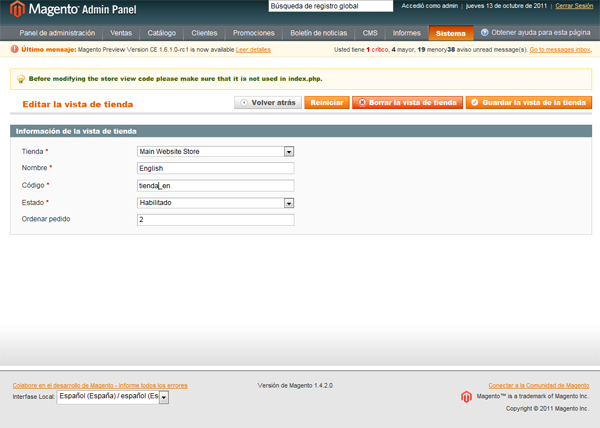Click Obtener ayuda para esta página link
This screenshot has width=600, height=428.
[540, 33]
